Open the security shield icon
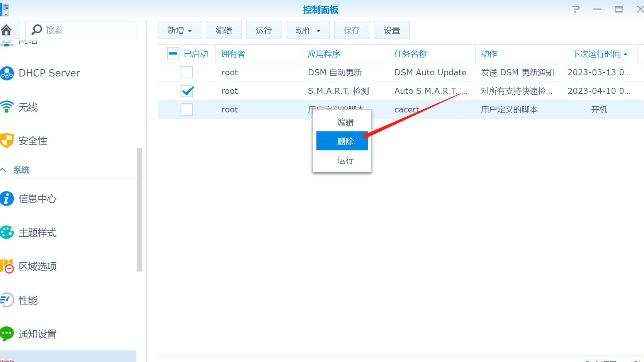This screenshot has width=644, height=362. pos(7,141)
